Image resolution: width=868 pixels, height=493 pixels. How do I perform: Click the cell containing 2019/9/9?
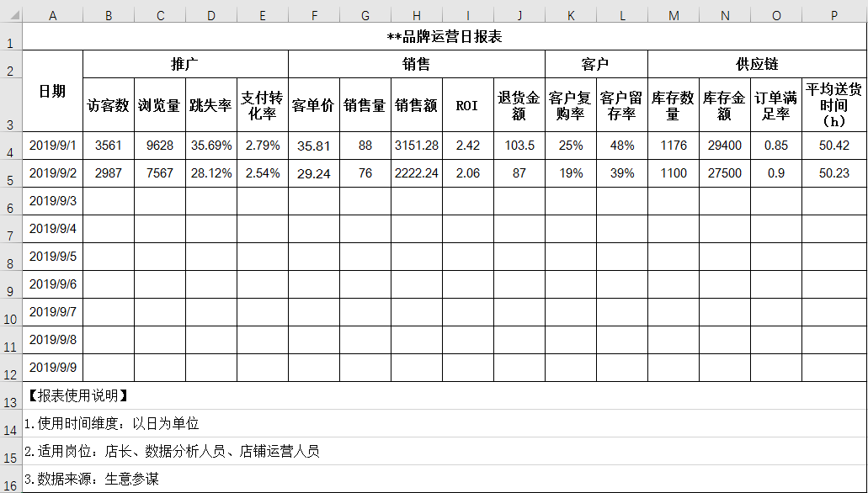53,368
